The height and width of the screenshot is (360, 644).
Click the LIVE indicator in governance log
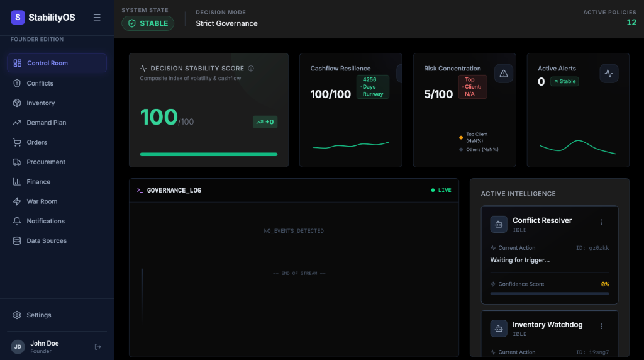tap(441, 190)
